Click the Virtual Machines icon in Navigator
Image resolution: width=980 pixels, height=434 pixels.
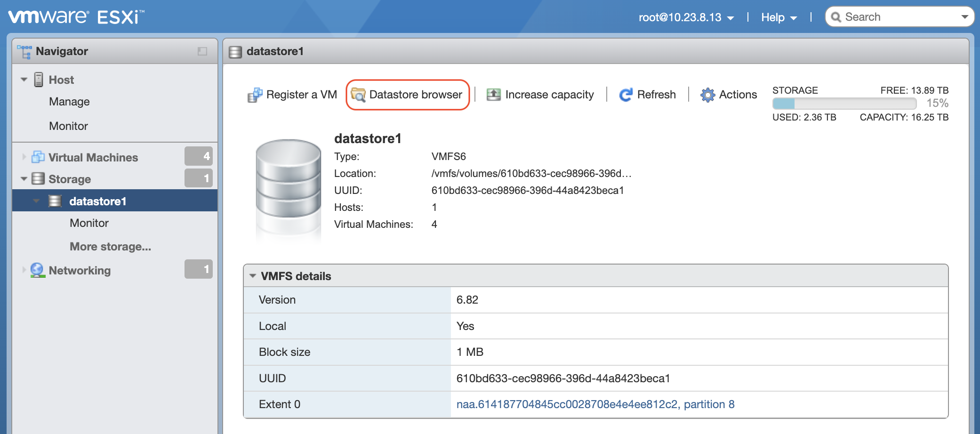[38, 157]
